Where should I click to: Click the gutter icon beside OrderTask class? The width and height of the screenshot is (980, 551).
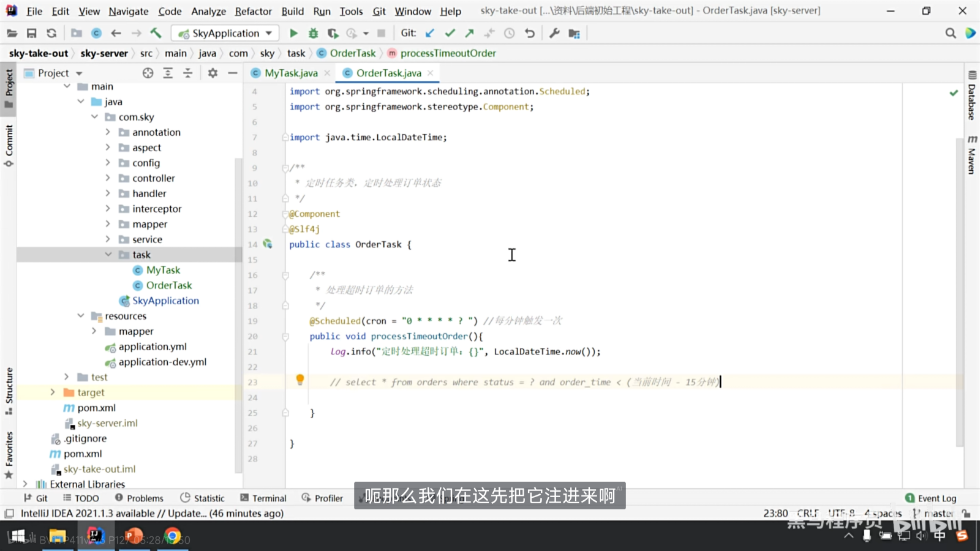click(268, 244)
